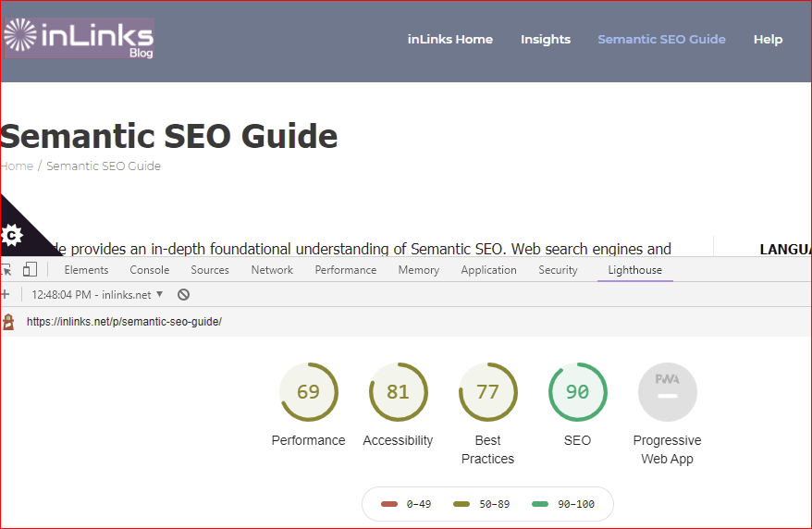
Task: Open the Help menu link
Action: 768,40
